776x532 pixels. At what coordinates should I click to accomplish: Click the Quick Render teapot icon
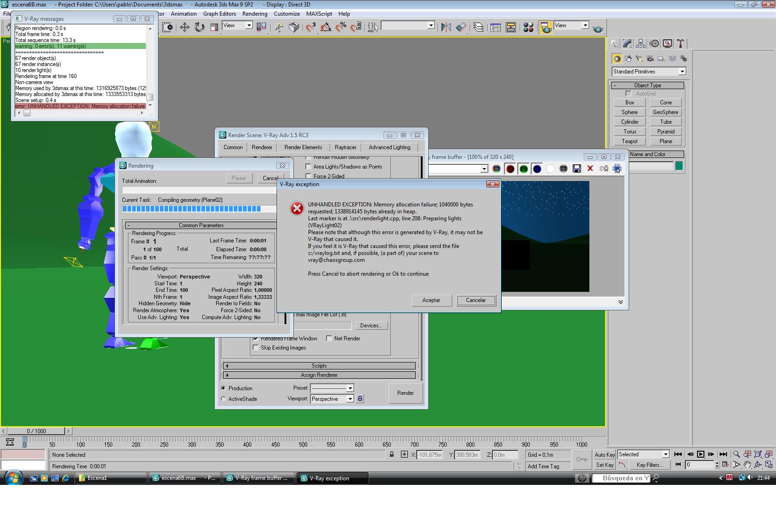[x=598, y=28]
